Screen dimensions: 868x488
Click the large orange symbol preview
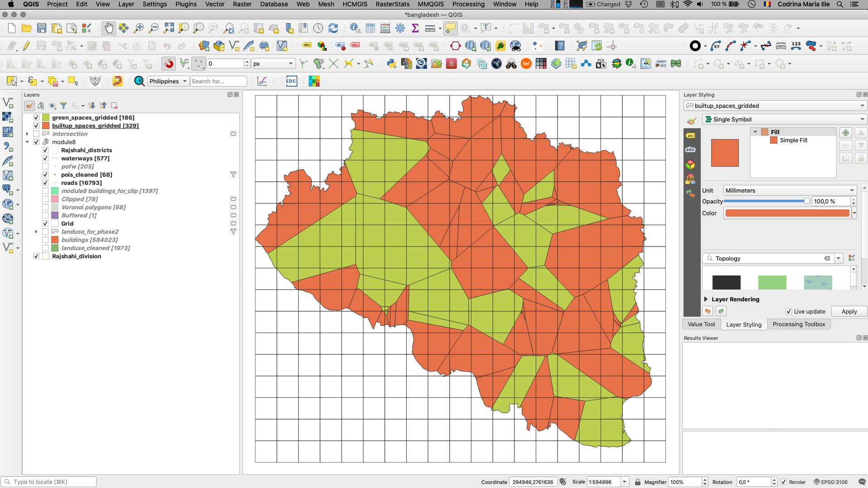725,153
